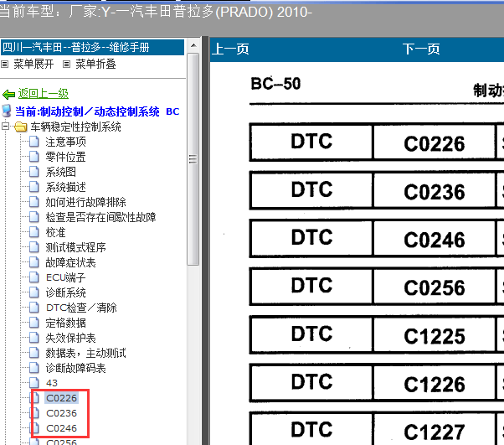This screenshot has width=504, height=445.
Task: Click the document icon next to 数据表,主动测试
Action: (34, 353)
